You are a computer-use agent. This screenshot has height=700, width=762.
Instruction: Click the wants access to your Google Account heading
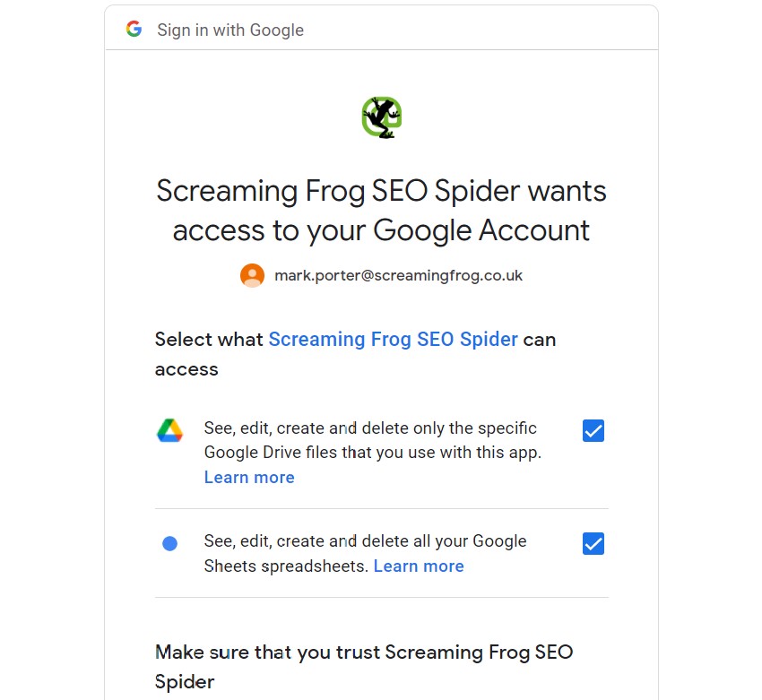click(382, 210)
